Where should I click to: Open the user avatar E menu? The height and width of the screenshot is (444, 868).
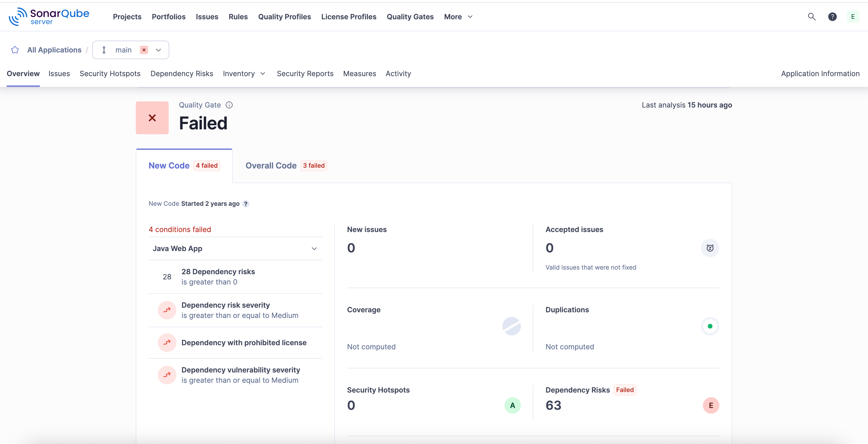(x=853, y=16)
